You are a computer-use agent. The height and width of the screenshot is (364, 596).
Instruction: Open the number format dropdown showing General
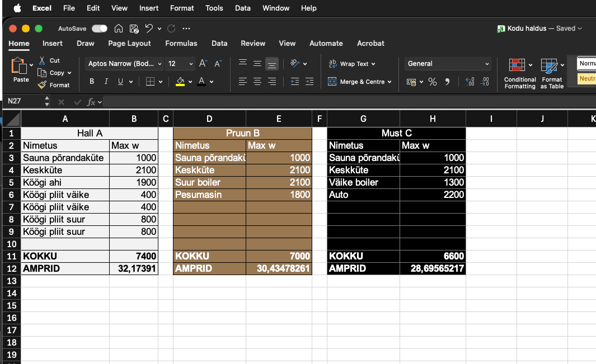tap(447, 64)
